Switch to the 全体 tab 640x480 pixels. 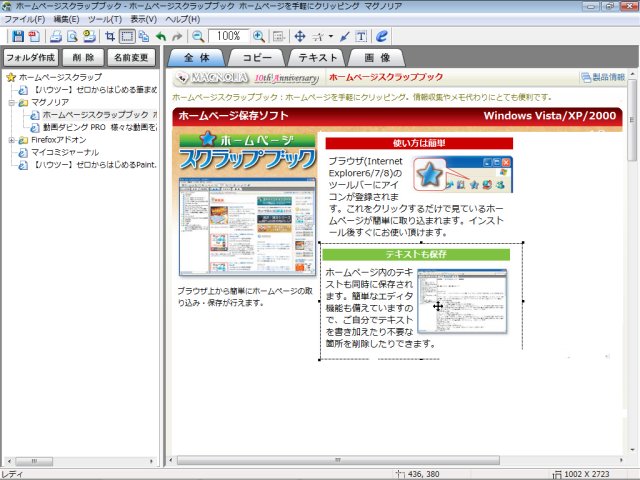[x=197, y=58]
